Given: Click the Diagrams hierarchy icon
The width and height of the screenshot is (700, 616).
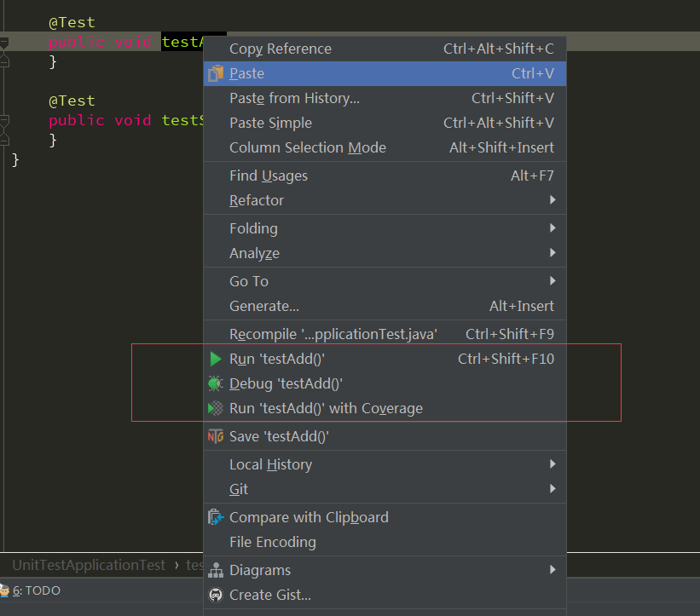Looking at the screenshot, I should (x=216, y=570).
